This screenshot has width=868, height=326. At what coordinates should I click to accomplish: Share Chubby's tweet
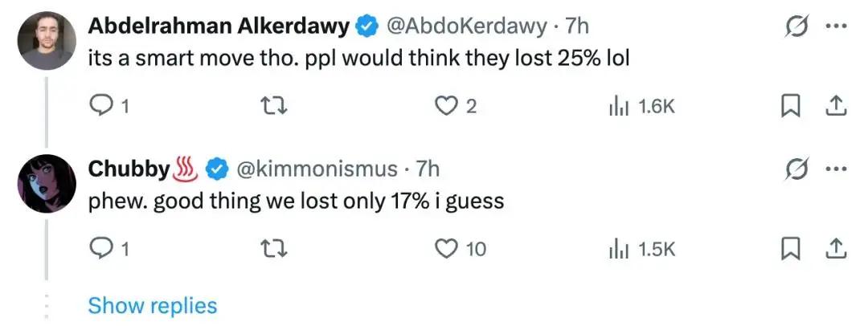[837, 251]
